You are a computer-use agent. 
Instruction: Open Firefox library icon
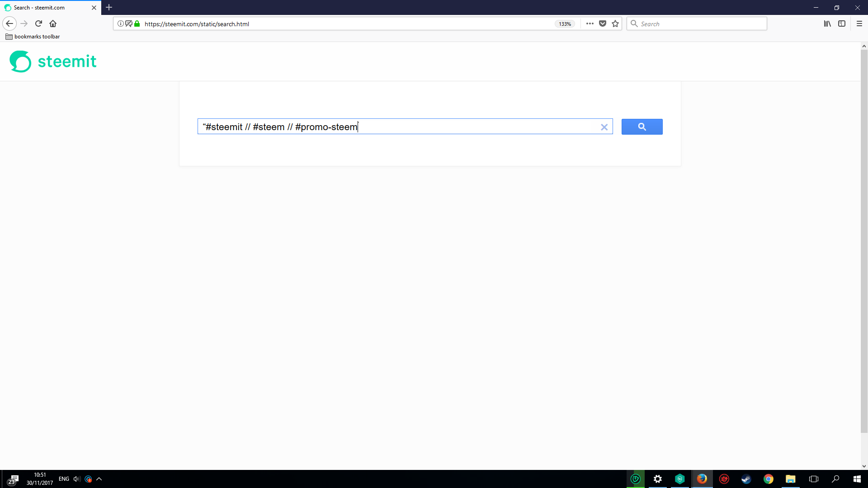pos(827,23)
